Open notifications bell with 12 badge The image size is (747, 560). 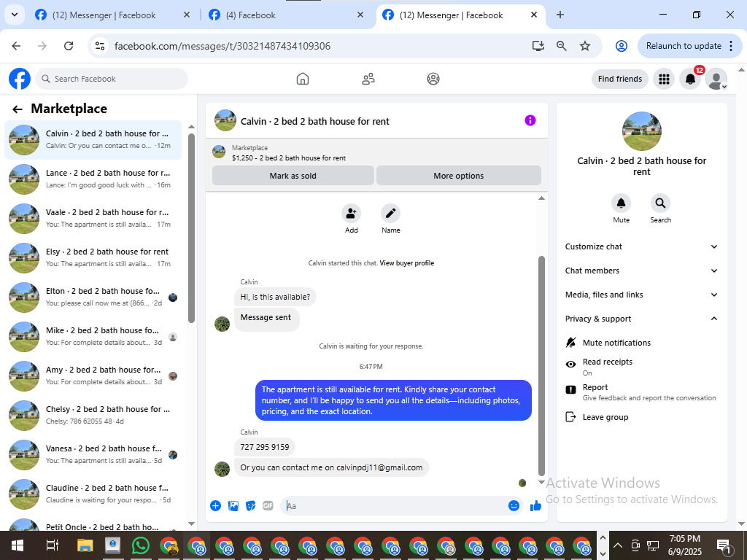click(690, 79)
